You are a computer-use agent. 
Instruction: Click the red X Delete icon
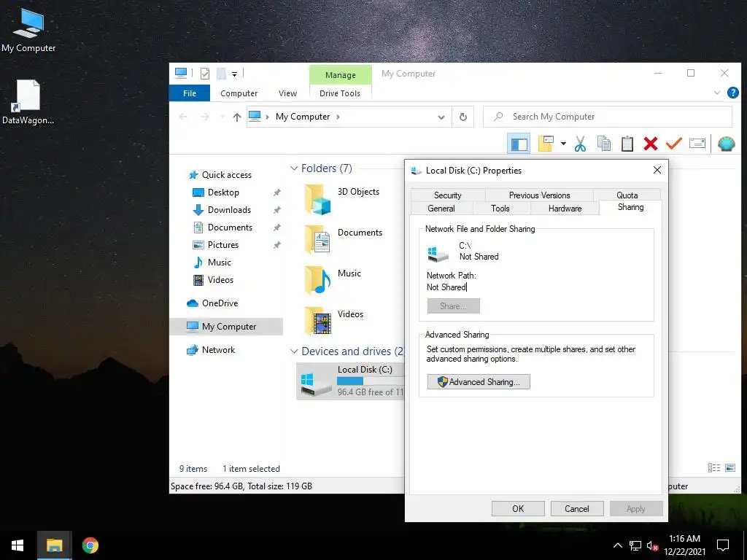pyautogui.click(x=650, y=144)
